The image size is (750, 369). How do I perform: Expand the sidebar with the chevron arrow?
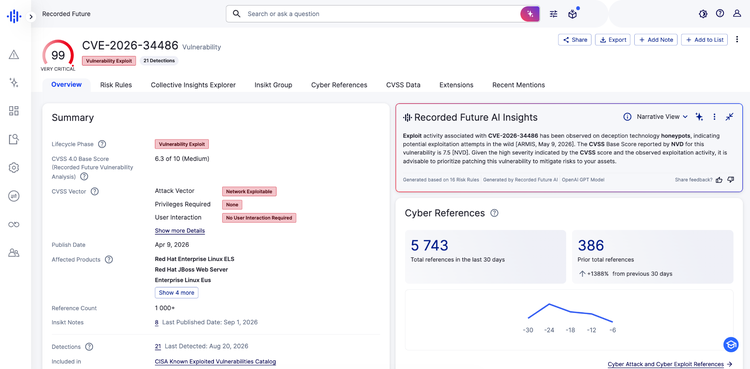point(31,17)
